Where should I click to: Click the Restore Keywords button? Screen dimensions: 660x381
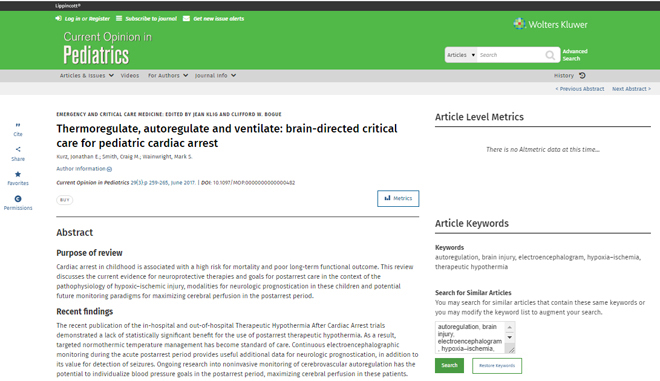point(497,365)
